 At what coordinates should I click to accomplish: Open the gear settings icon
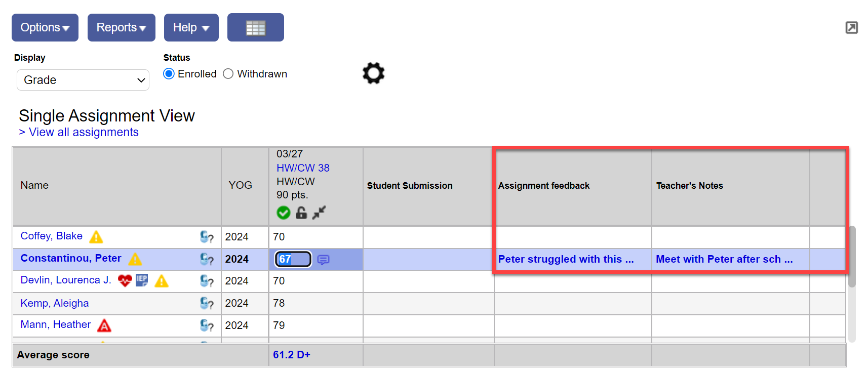[x=374, y=73]
